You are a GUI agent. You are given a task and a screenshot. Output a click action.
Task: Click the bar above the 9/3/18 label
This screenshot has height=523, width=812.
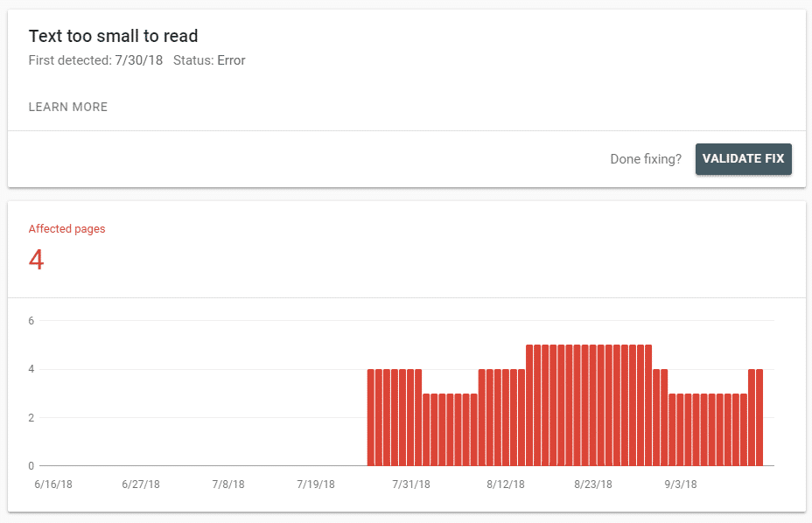pos(680,429)
